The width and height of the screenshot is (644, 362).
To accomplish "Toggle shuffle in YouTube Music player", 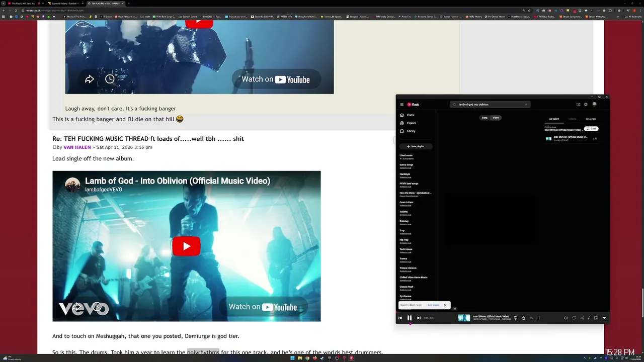I will point(582,318).
